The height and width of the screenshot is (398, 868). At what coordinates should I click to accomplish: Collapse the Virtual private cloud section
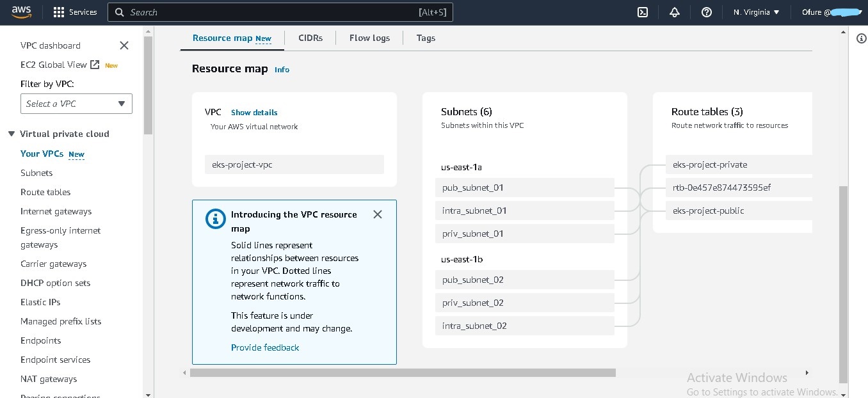coord(12,134)
